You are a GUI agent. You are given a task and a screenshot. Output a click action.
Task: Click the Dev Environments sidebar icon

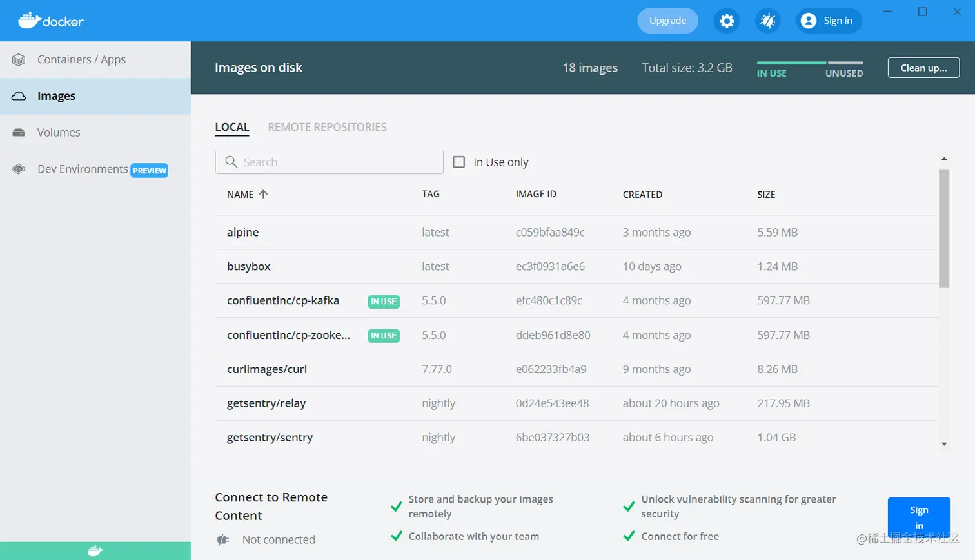coord(19,169)
